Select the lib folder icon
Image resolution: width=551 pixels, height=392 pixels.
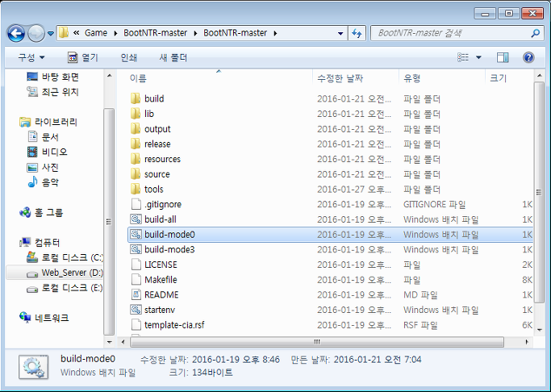tap(136, 114)
